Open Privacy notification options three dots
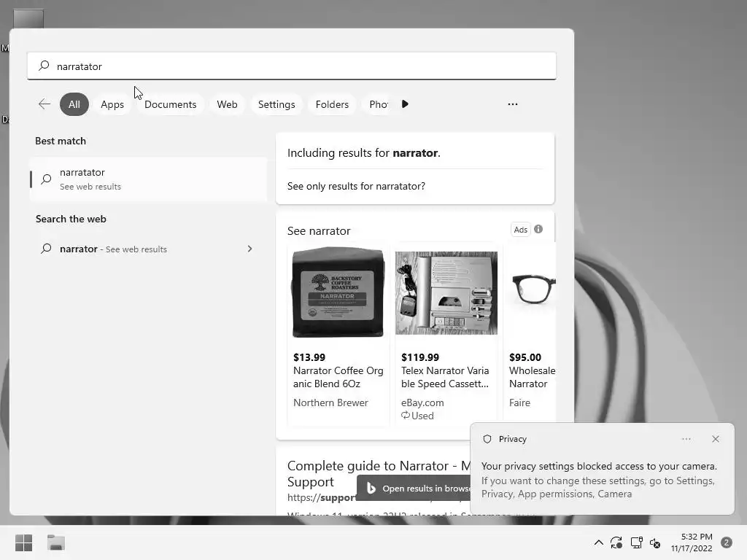 pos(686,439)
